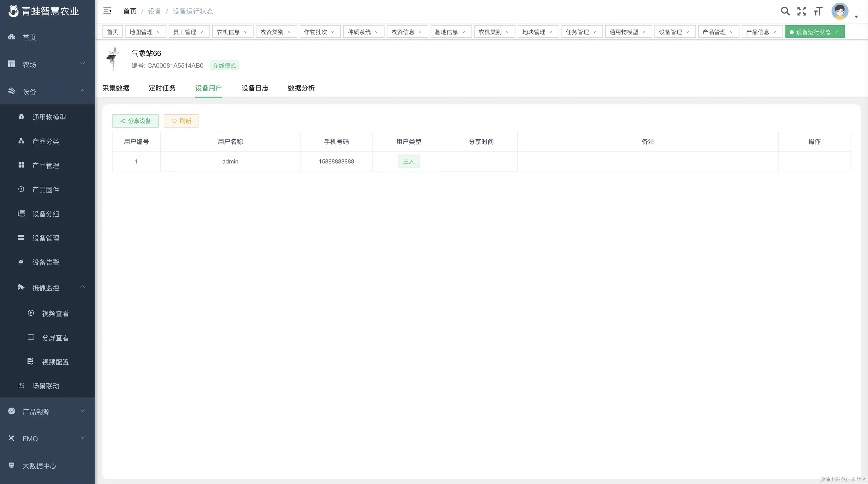Image resolution: width=868 pixels, height=484 pixels.
Task: Click the 刷新 refresh button
Action: [181, 121]
